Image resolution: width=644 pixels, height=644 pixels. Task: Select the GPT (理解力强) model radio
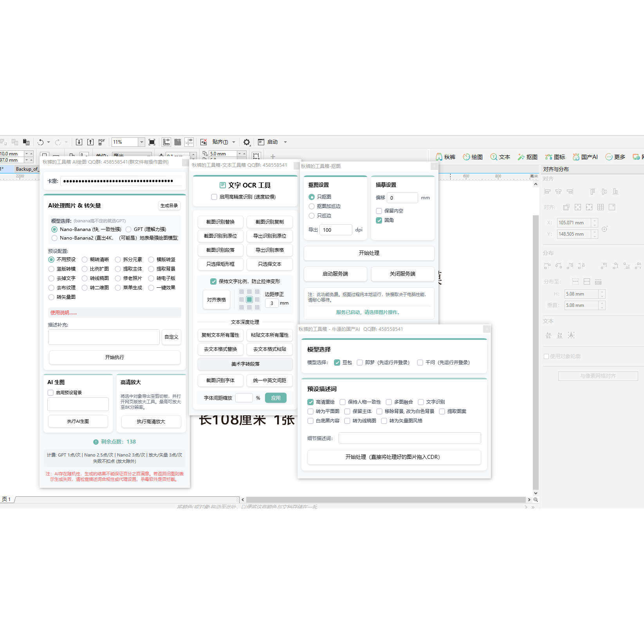click(x=128, y=229)
